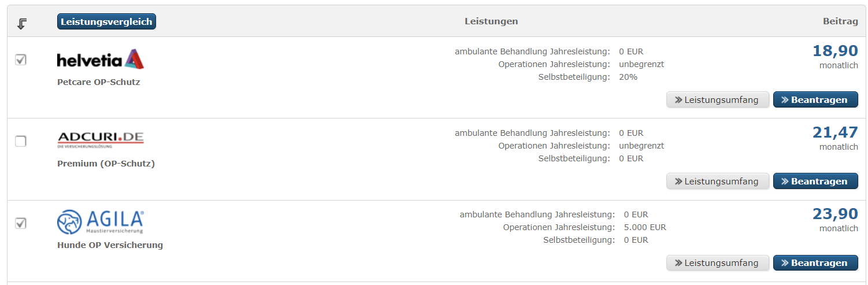Screen dimensions: 868x285
Task: Toggle the Helvetia Petcare comparison checkbox
Action: pos(21,60)
